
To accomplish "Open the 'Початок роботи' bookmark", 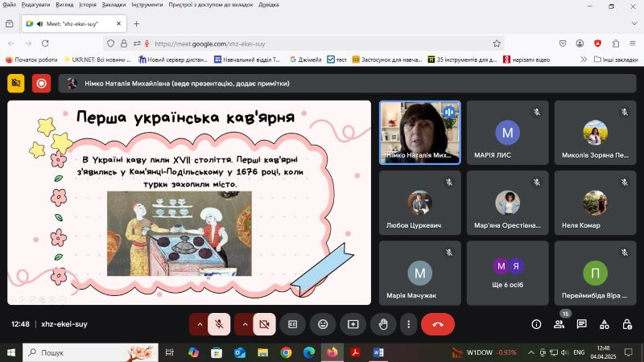I will 31,60.
